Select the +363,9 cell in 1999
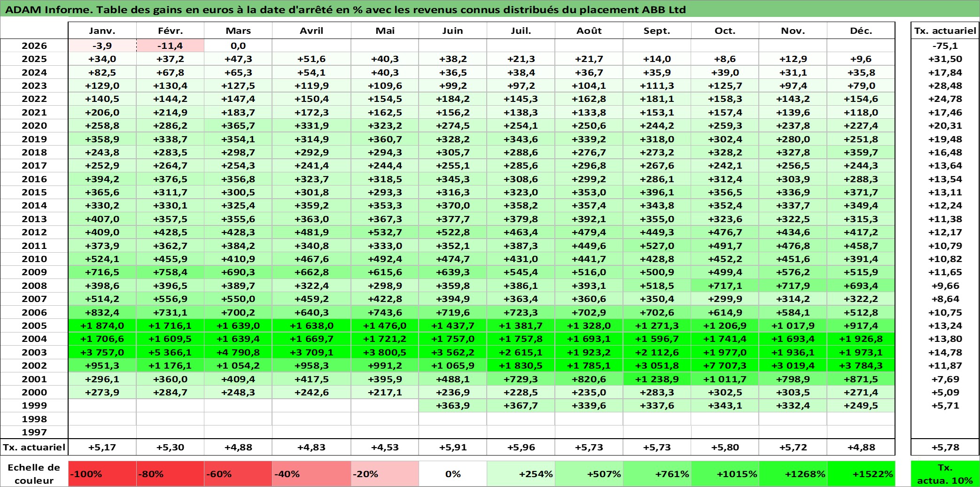The image size is (980, 487). (x=452, y=405)
